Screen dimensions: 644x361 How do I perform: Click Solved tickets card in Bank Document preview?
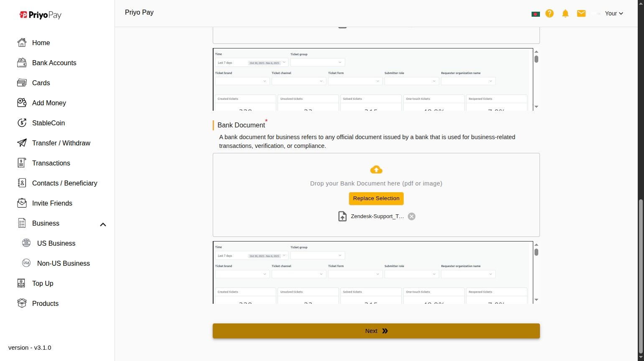371,296
